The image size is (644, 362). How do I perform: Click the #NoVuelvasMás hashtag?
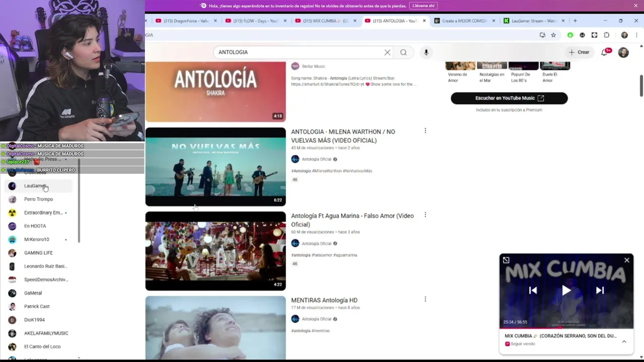click(357, 171)
